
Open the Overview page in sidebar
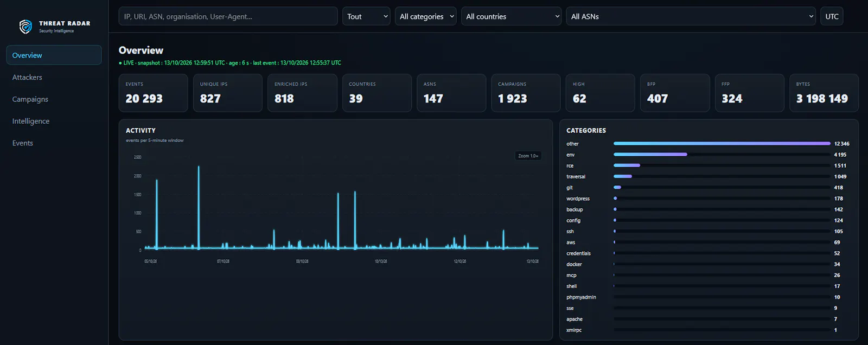pos(54,55)
